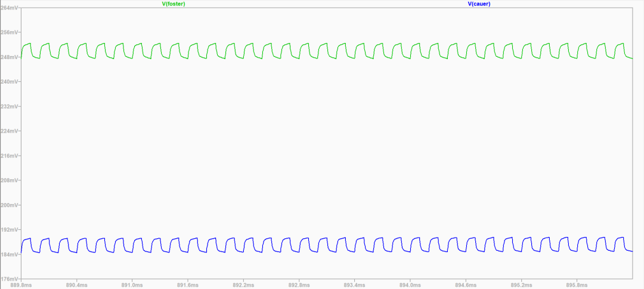
Task: Click the 208mV axis label
Action: 8,180
